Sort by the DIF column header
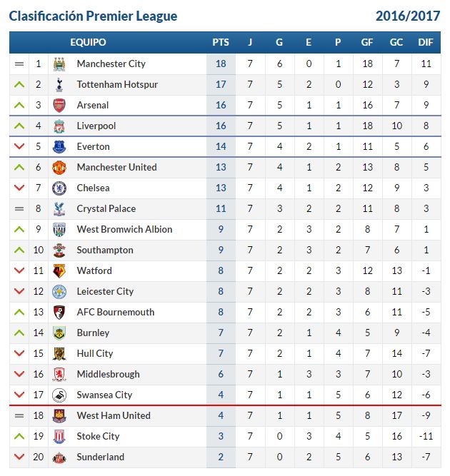Image resolution: width=450 pixels, height=476 pixels. [426, 42]
